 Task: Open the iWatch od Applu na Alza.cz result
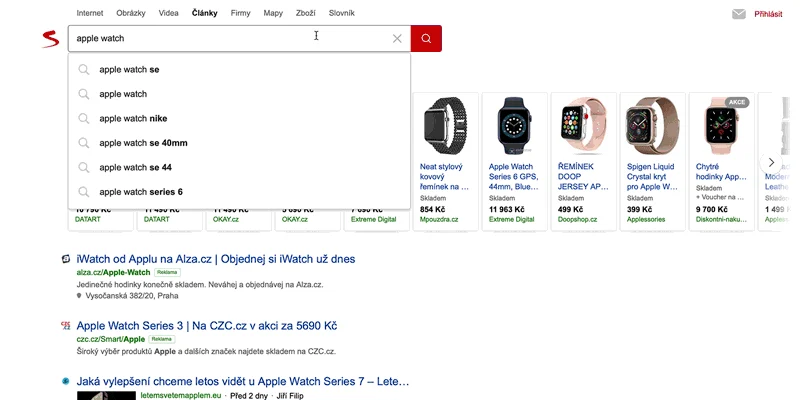tap(216, 259)
